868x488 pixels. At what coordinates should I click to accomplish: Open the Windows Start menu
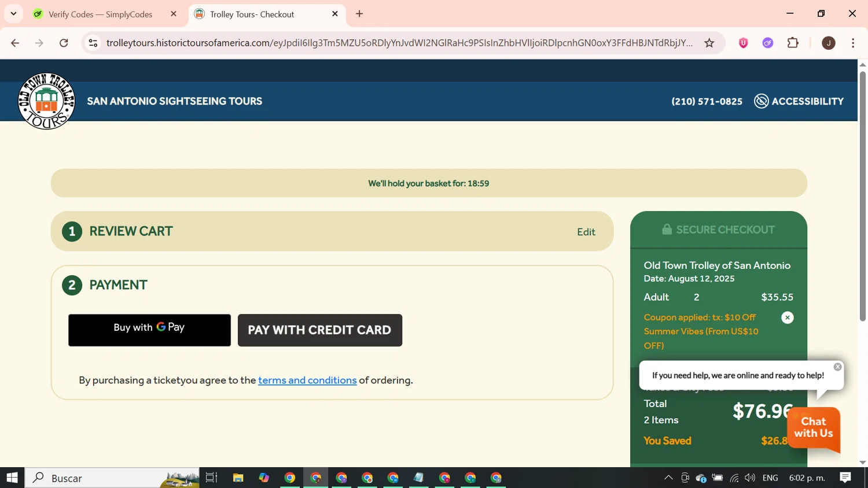coord(12,478)
